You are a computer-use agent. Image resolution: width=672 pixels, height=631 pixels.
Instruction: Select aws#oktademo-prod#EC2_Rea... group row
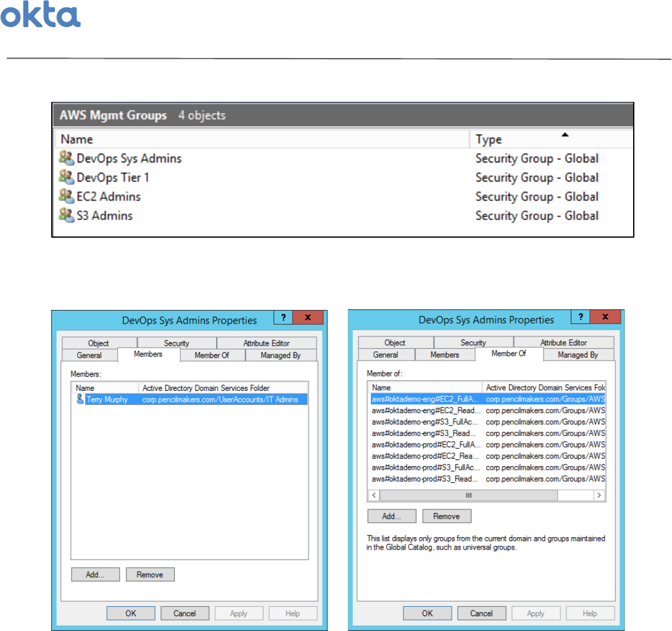tap(487, 456)
